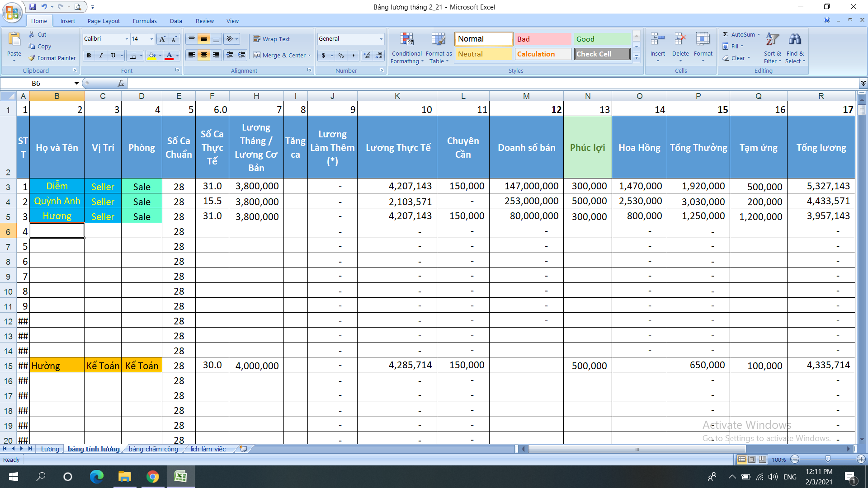This screenshot has height=488, width=868.
Task: Apply the Good cell style
Action: (x=601, y=39)
